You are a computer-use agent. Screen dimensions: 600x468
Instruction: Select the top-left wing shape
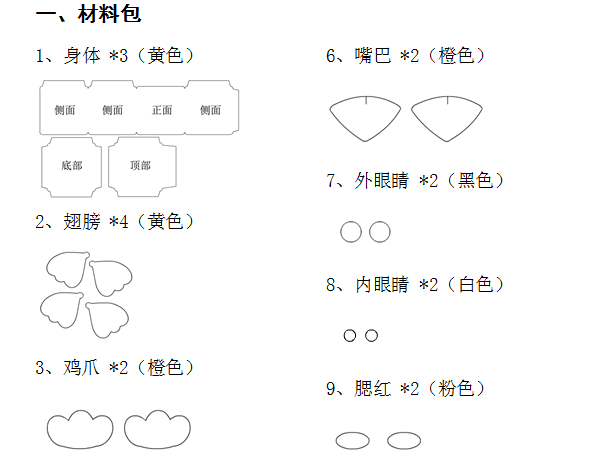pos(68,269)
